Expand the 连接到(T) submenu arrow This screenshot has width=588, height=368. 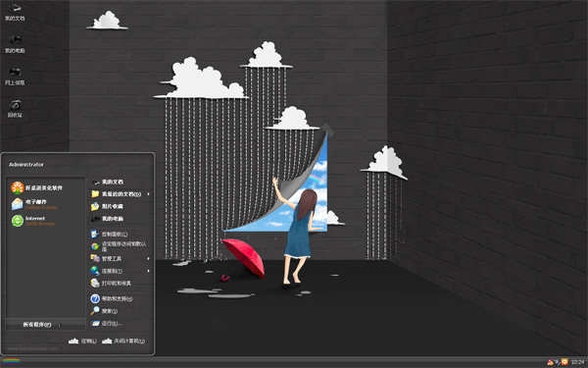pyautogui.click(x=149, y=271)
